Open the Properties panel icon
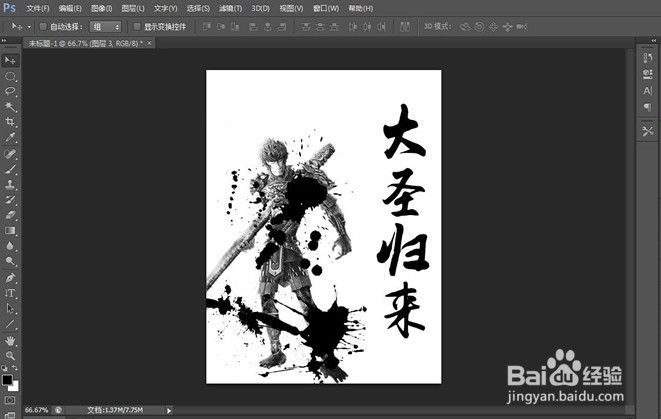The height and width of the screenshot is (419, 661). click(648, 74)
